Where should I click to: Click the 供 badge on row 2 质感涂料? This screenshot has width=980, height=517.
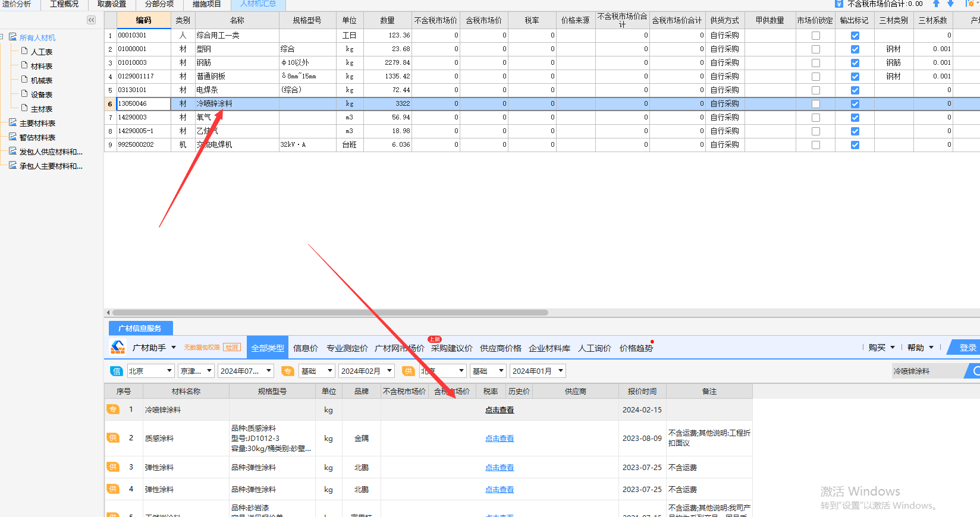click(x=112, y=438)
